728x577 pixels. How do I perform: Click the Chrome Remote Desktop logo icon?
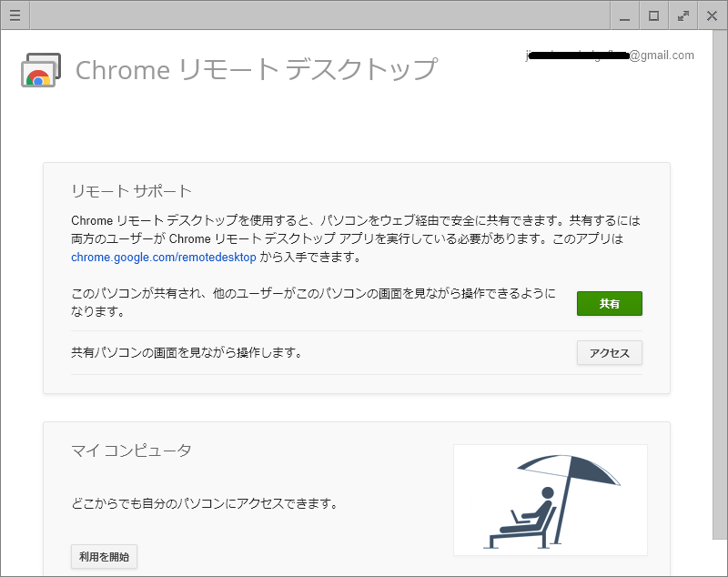click(x=41, y=70)
